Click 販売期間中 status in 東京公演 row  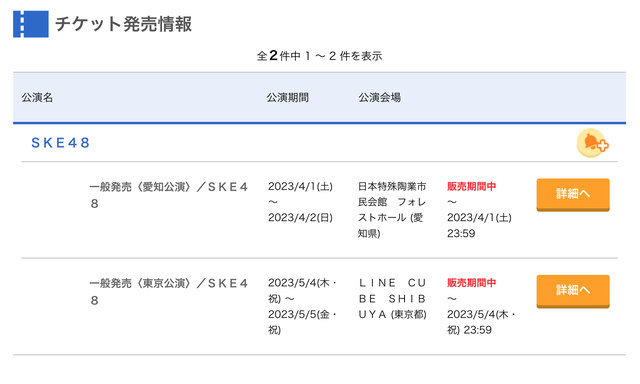[x=471, y=283]
